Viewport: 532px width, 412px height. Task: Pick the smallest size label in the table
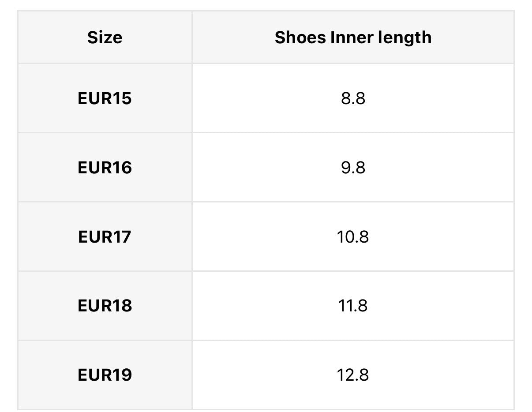105,98
